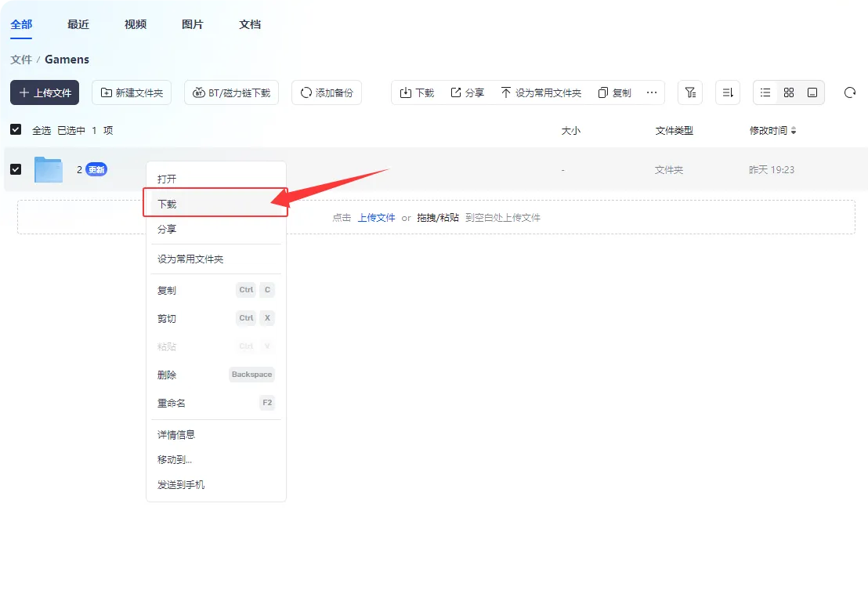Click the sort order icon
The width and height of the screenshot is (868, 594).
(x=727, y=92)
